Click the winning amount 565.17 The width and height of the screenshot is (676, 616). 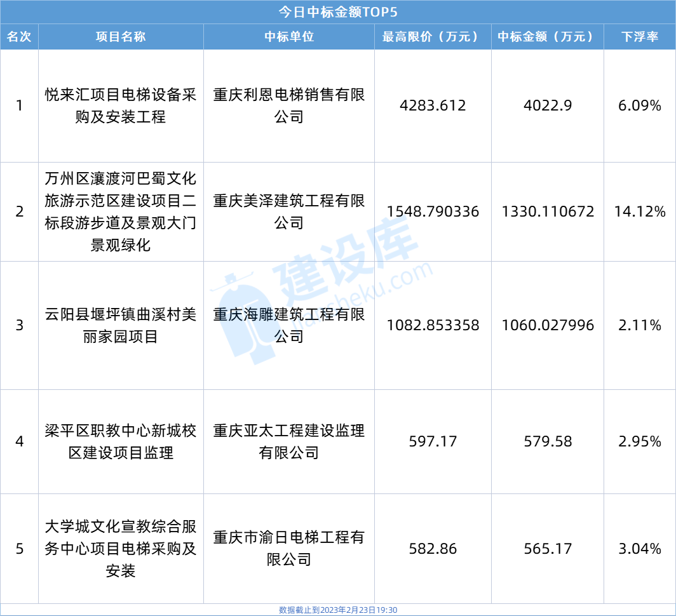(x=548, y=549)
